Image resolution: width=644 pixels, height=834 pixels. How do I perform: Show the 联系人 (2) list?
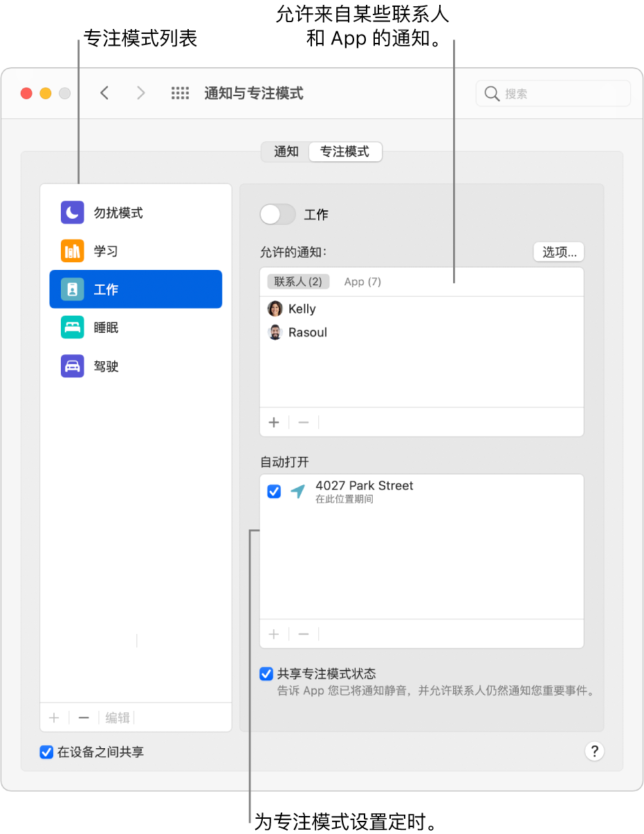[298, 282]
